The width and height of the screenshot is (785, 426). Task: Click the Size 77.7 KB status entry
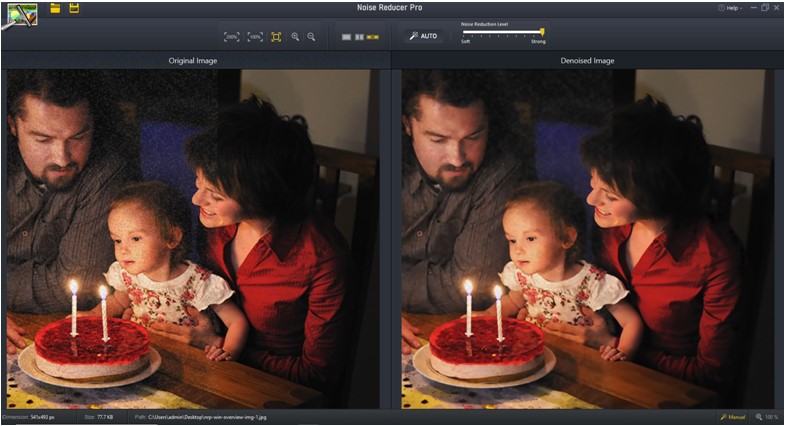(99, 417)
